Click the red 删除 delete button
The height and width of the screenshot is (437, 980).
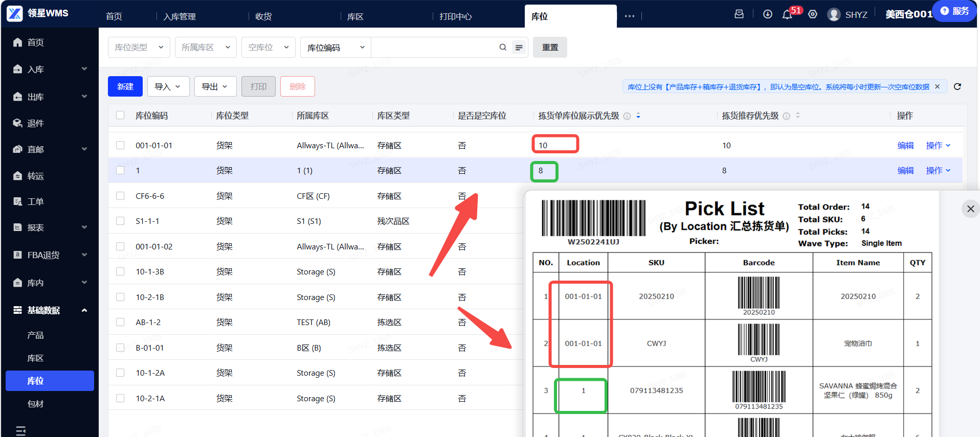(x=298, y=86)
